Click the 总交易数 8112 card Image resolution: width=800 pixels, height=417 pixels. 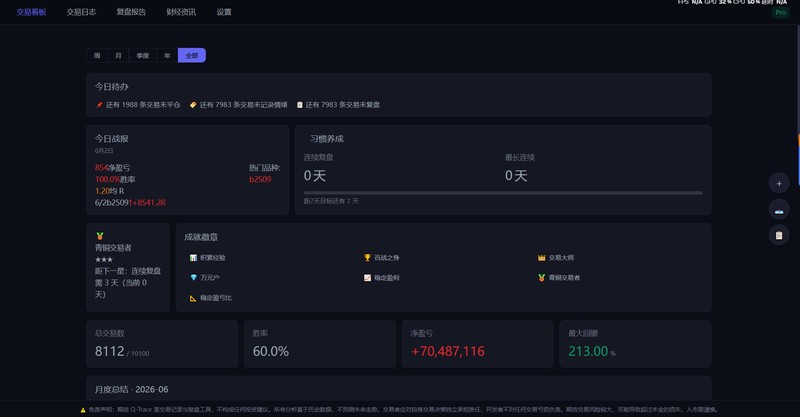click(162, 344)
